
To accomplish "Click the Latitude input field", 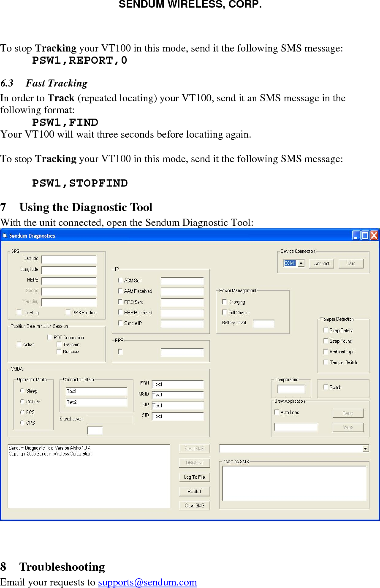I will coord(69,259).
